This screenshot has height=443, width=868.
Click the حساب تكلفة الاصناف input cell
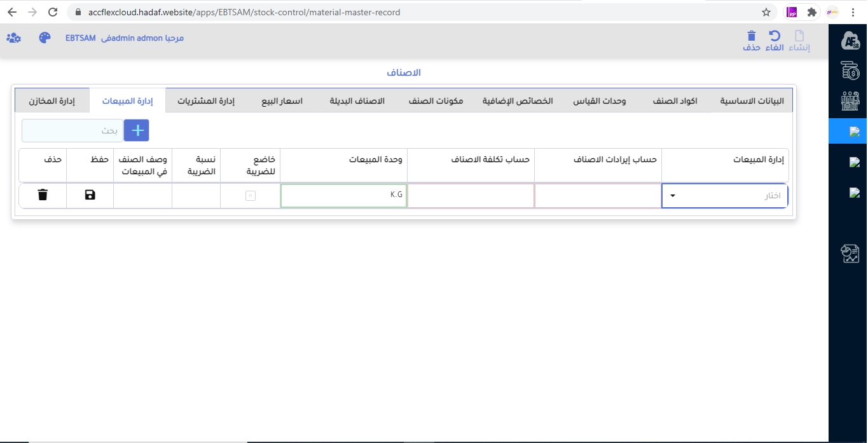(471, 196)
